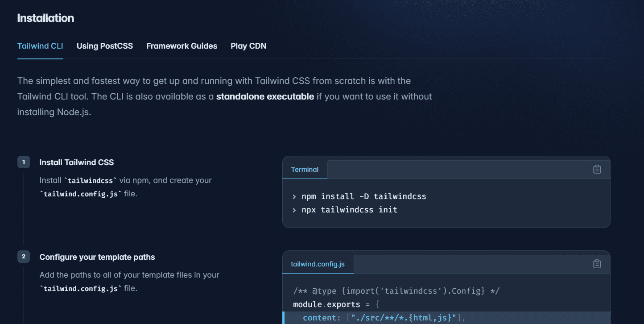Select the Framework Guides tab
The height and width of the screenshot is (324, 644).
click(182, 46)
